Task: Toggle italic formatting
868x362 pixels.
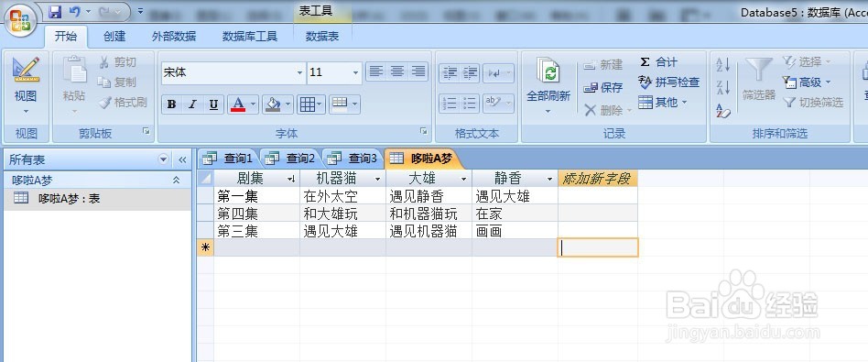Action: (192, 104)
